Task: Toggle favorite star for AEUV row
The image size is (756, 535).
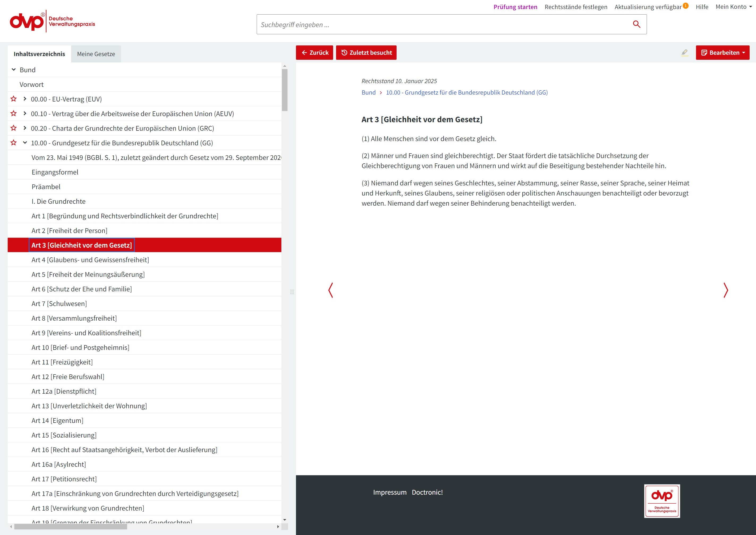Action: point(14,113)
